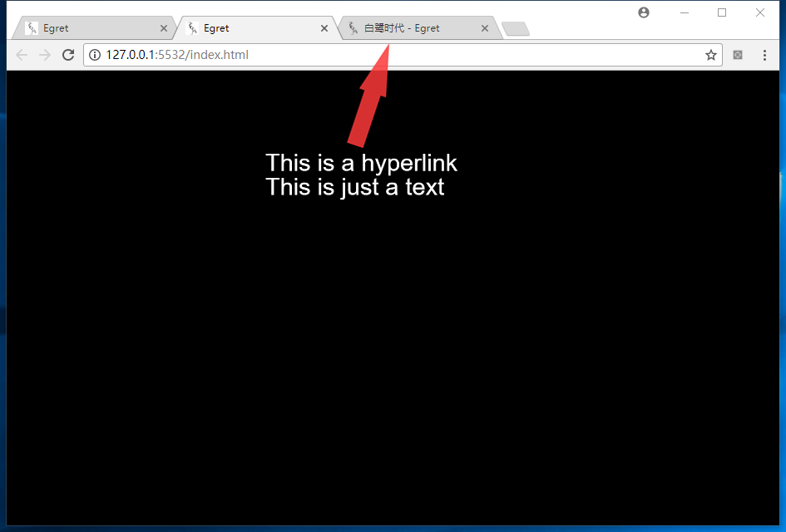Click the extension icon next to the bookmark star
Image resolution: width=786 pixels, height=532 pixels.
pos(738,55)
